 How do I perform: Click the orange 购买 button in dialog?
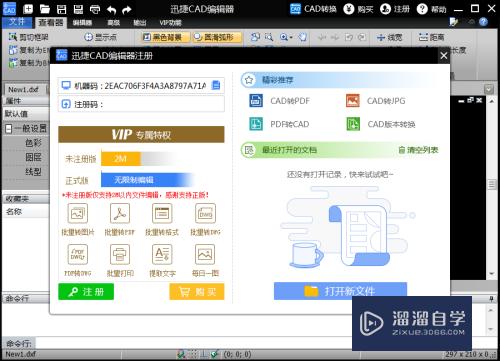coord(197,292)
